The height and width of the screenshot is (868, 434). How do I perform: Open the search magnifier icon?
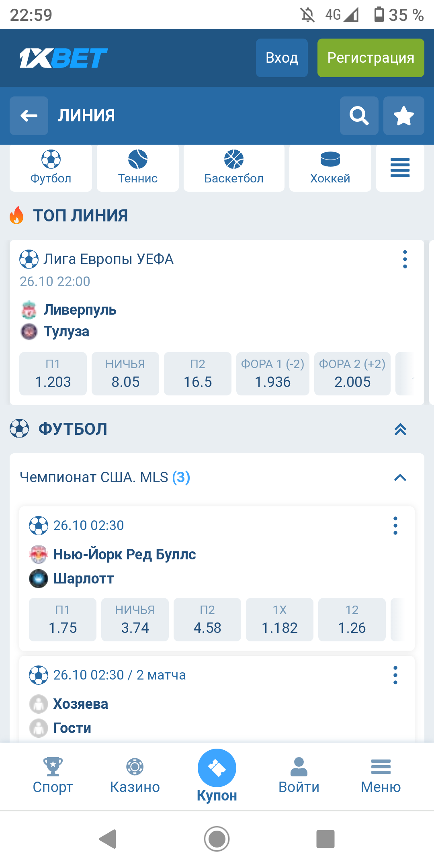(x=359, y=116)
